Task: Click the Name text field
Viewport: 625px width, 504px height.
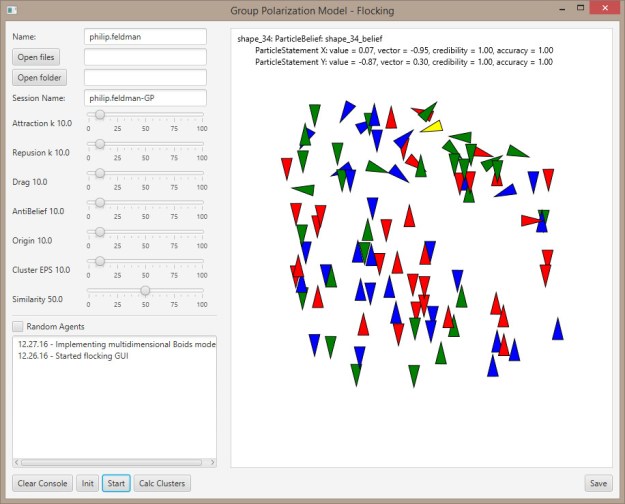Action: (145, 36)
